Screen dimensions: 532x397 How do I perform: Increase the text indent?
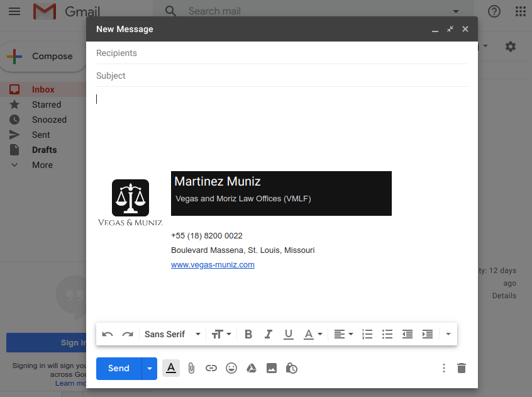tap(428, 335)
